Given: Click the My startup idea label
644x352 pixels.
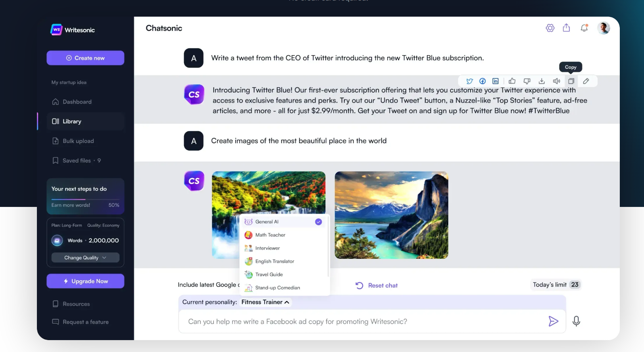Looking at the screenshot, I should (x=69, y=82).
